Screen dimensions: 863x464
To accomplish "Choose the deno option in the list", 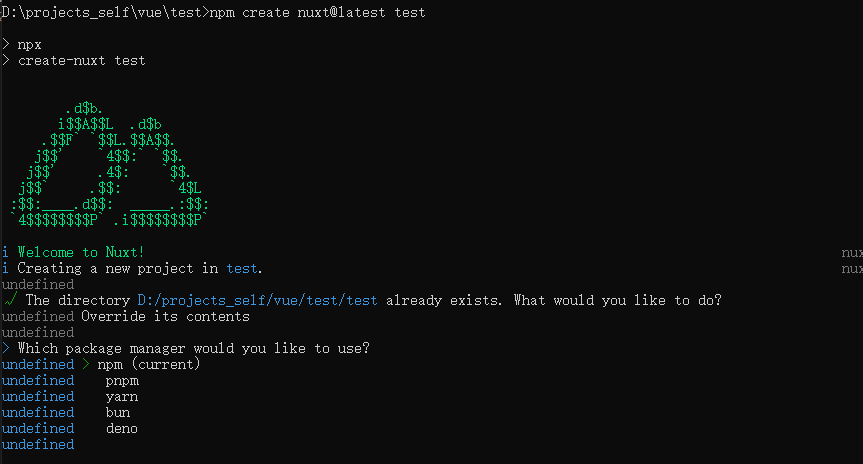I will [122, 428].
